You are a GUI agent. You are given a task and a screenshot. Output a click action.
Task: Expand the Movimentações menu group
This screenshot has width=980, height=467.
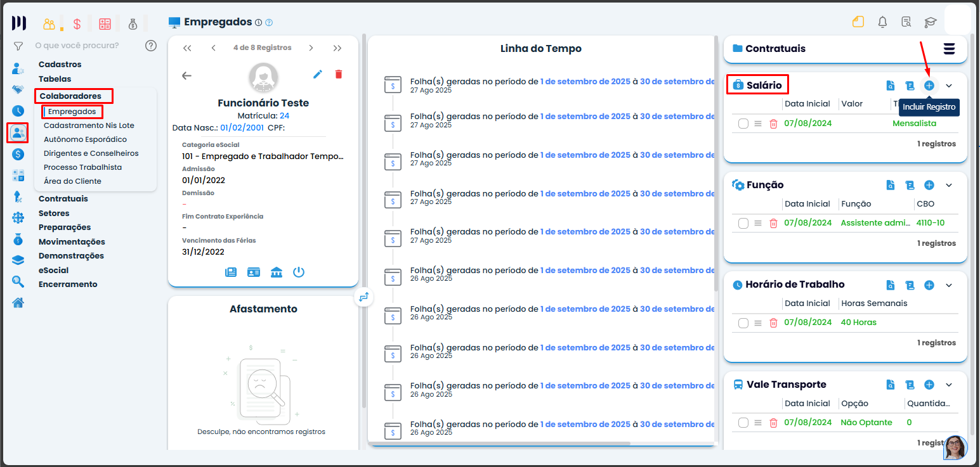click(x=72, y=242)
